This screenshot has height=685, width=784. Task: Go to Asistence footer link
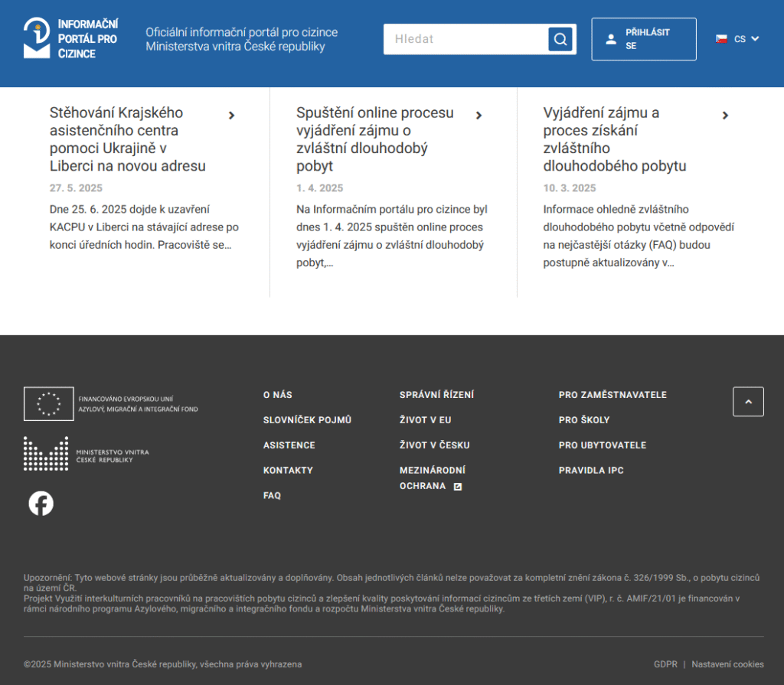289,445
